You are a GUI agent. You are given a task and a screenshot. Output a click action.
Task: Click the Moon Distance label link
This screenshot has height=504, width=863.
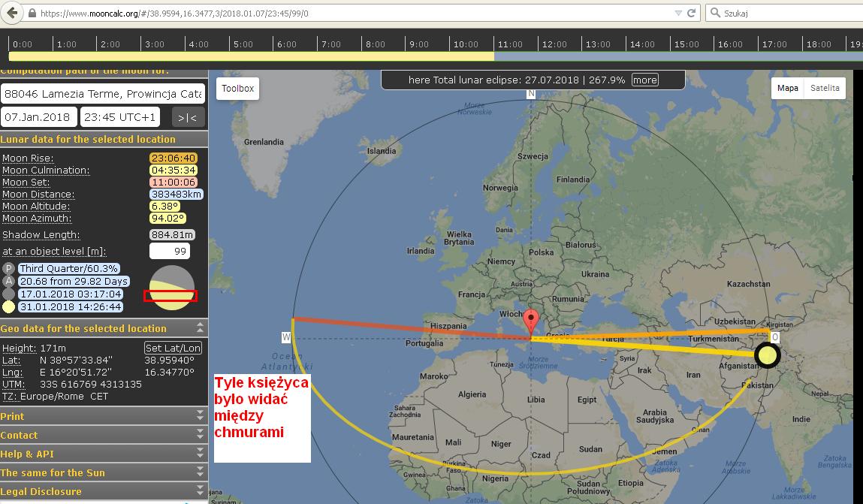(38, 195)
